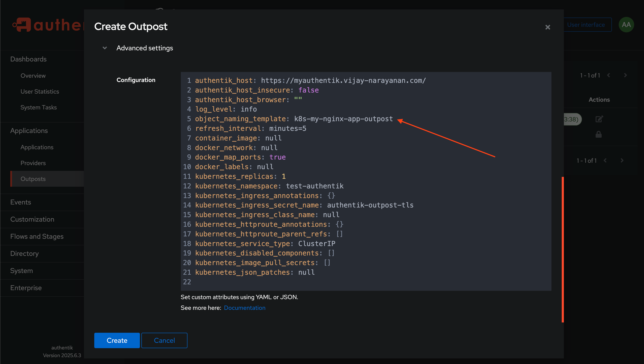The width and height of the screenshot is (644, 364).
Task: Click the Create button
Action: (x=117, y=340)
